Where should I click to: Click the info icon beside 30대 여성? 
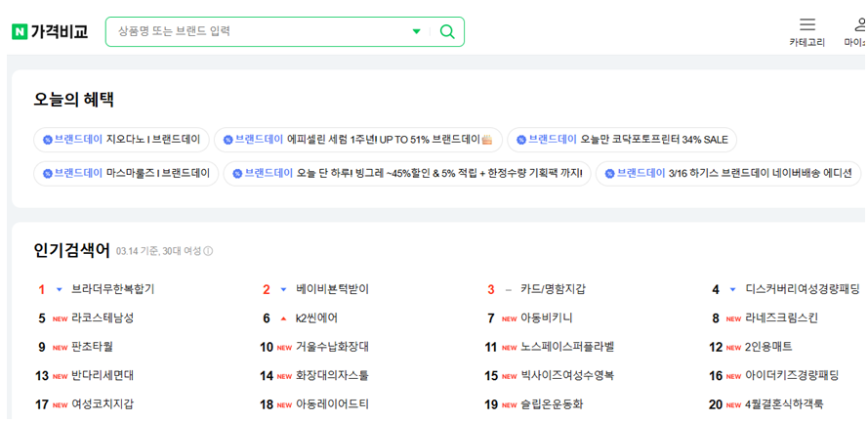tap(208, 251)
